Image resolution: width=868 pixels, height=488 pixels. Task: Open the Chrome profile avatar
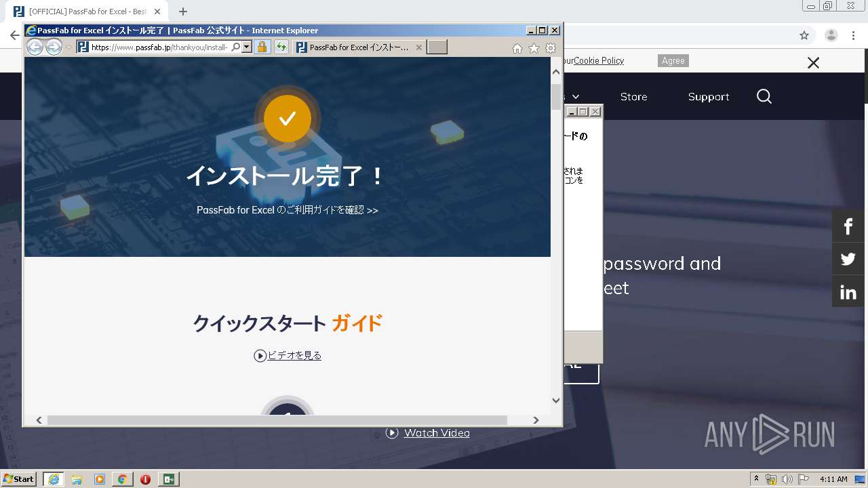click(831, 35)
